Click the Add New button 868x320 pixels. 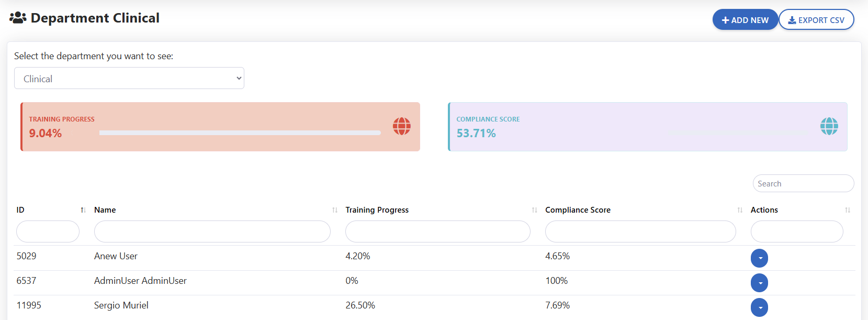point(745,20)
